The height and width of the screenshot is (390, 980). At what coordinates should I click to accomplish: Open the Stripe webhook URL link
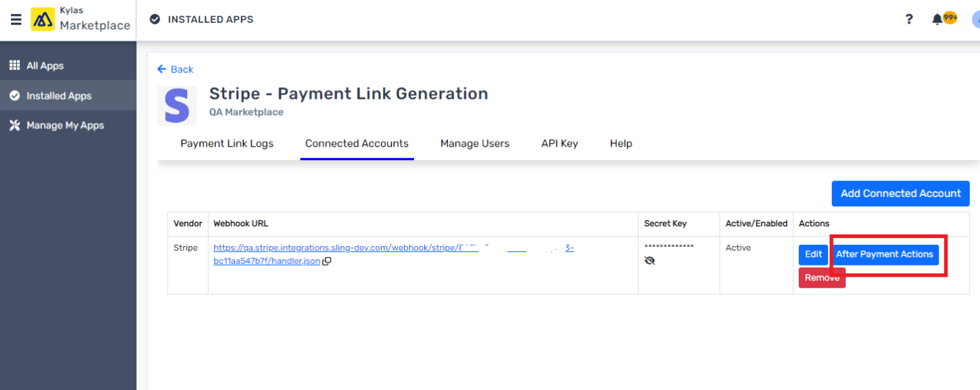coord(393,254)
